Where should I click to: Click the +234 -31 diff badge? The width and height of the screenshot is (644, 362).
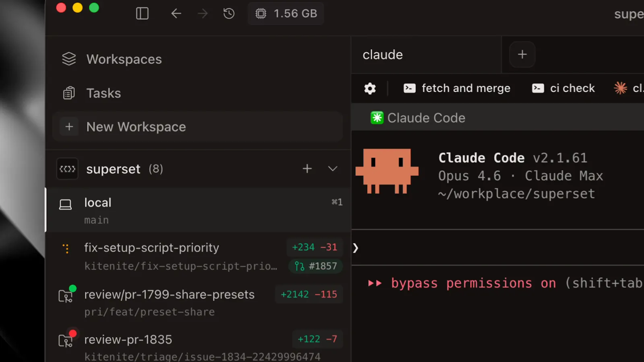coord(315,247)
